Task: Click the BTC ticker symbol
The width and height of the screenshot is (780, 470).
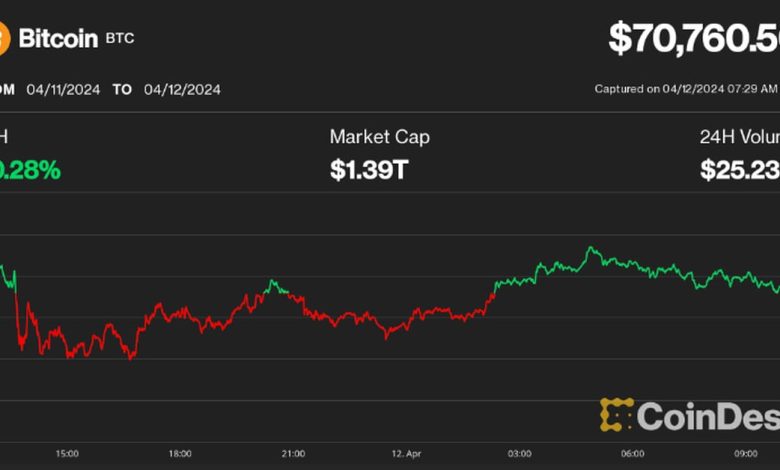Action: tap(120, 39)
